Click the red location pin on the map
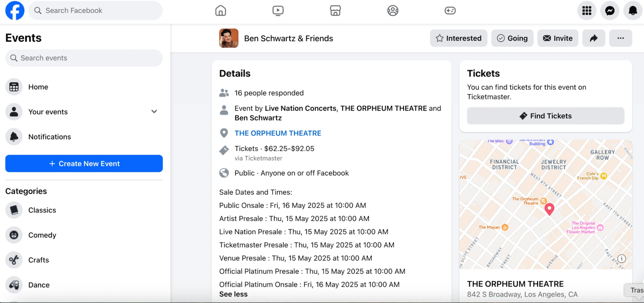 click(x=549, y=209)
